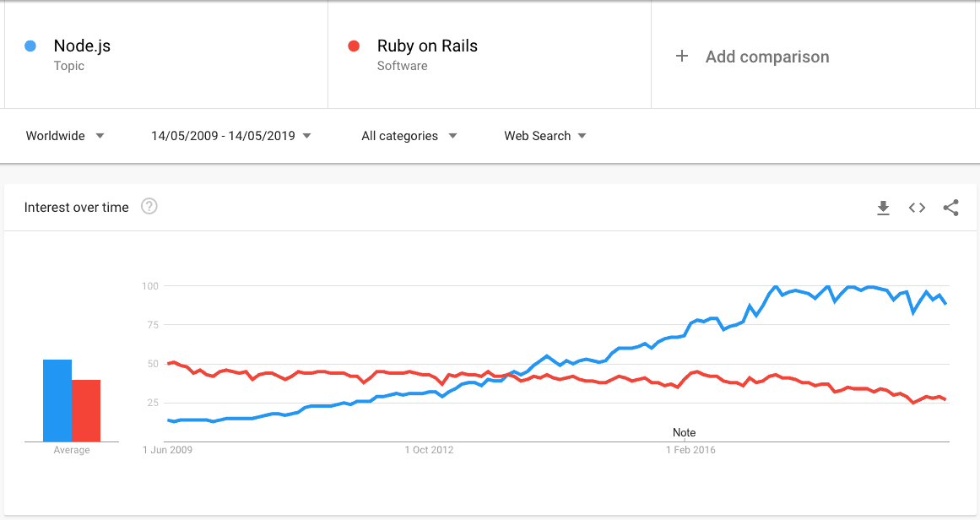Click the Interest over time heading
This screenshot has width=980, height=520.
point(76,207)
